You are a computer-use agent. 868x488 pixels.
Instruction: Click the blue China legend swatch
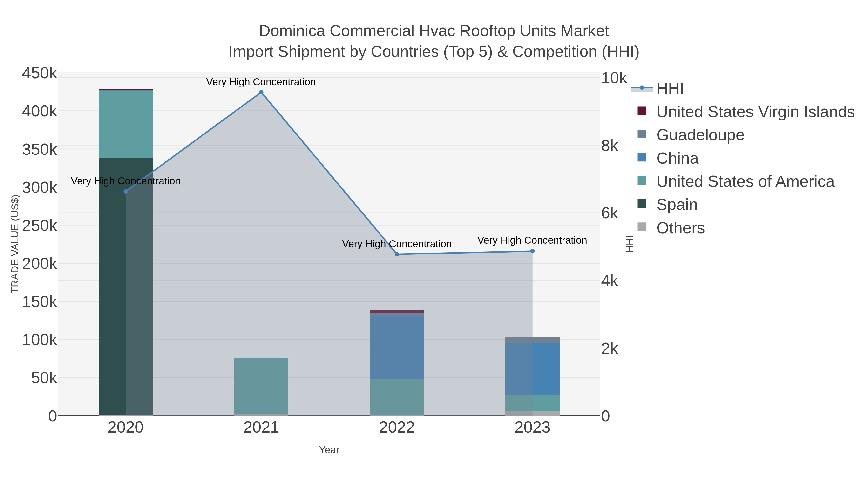pyautogui.click(x=642, y=157)
